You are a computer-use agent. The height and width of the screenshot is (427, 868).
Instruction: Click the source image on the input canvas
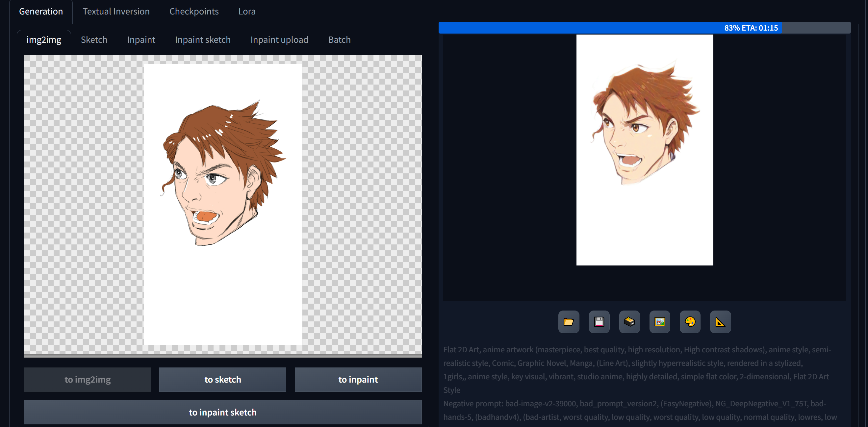coord(223,205)
